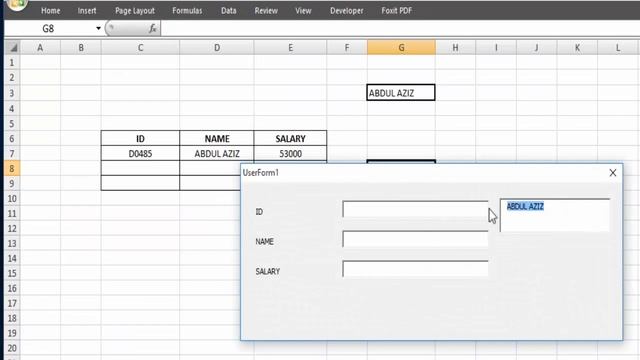This screenshot has width=640, height=360.
Task: Click the ID label in UserForm1
Action: point(259,211)
